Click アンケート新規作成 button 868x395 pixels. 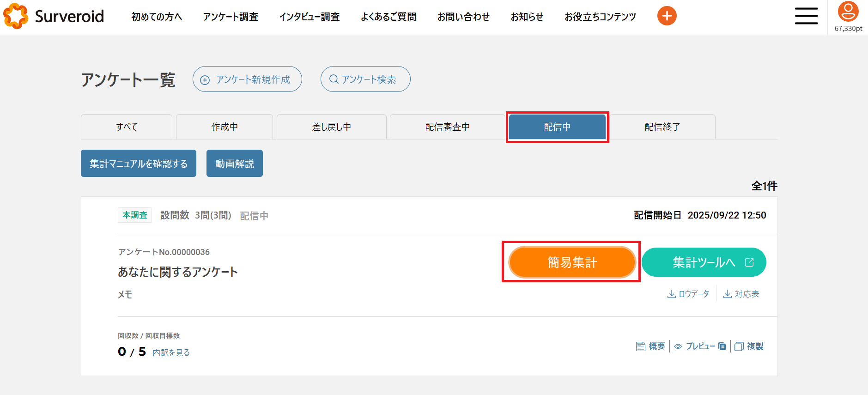coord(247,79)
